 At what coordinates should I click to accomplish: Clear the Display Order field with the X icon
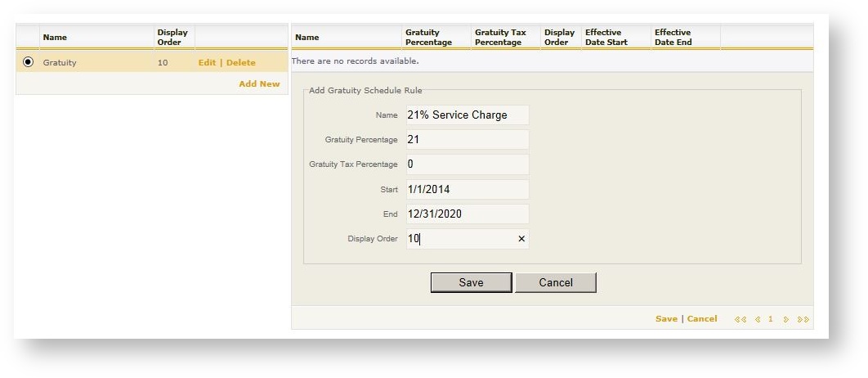coord(521,239)
